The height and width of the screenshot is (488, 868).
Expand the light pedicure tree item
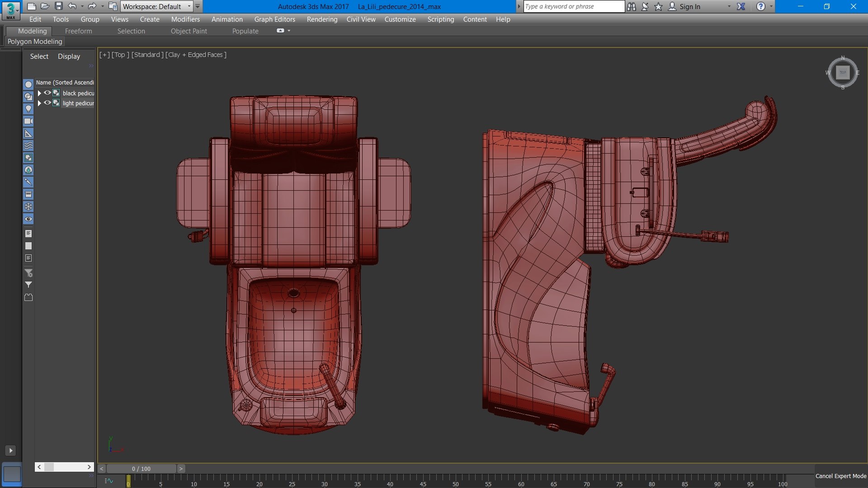[39, 103]
